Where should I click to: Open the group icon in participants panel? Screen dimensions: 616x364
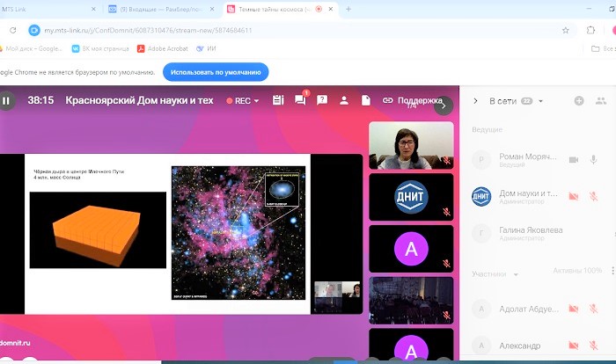tap(600, 101)
